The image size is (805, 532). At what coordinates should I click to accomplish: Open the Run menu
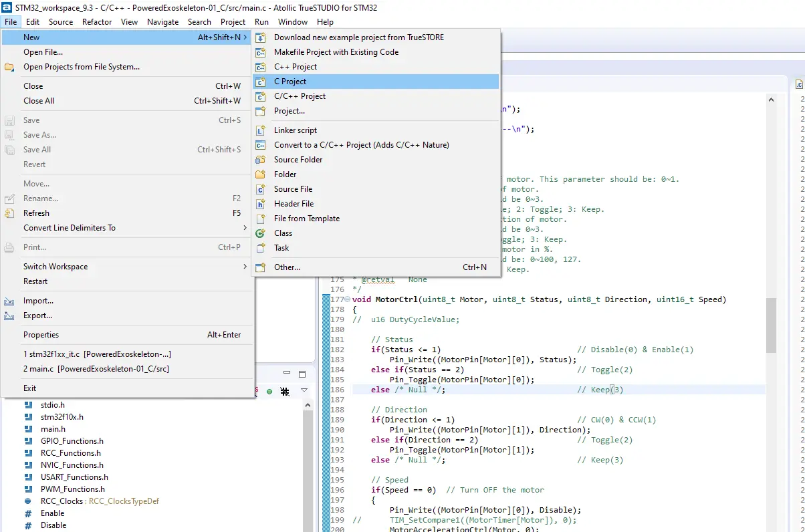pyautogui.click(x=261, y=22)
